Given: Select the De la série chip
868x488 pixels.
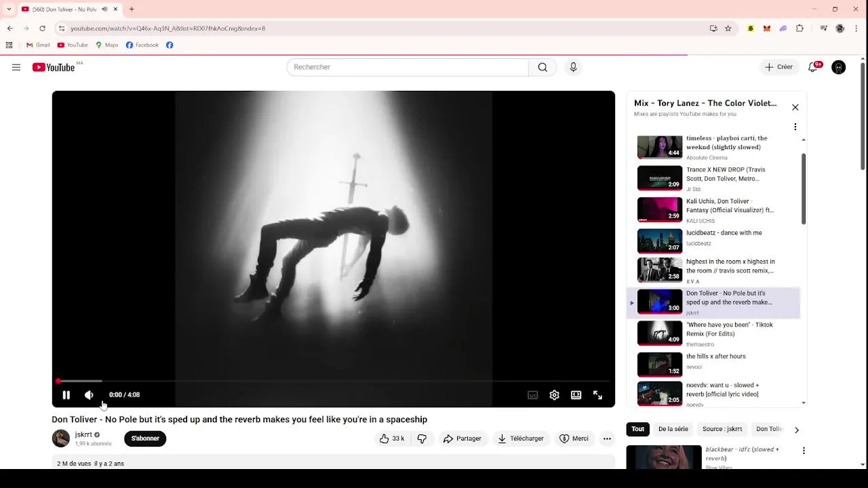Looking at the screenshot, I should pyautogui.click(x=673, y=429).
